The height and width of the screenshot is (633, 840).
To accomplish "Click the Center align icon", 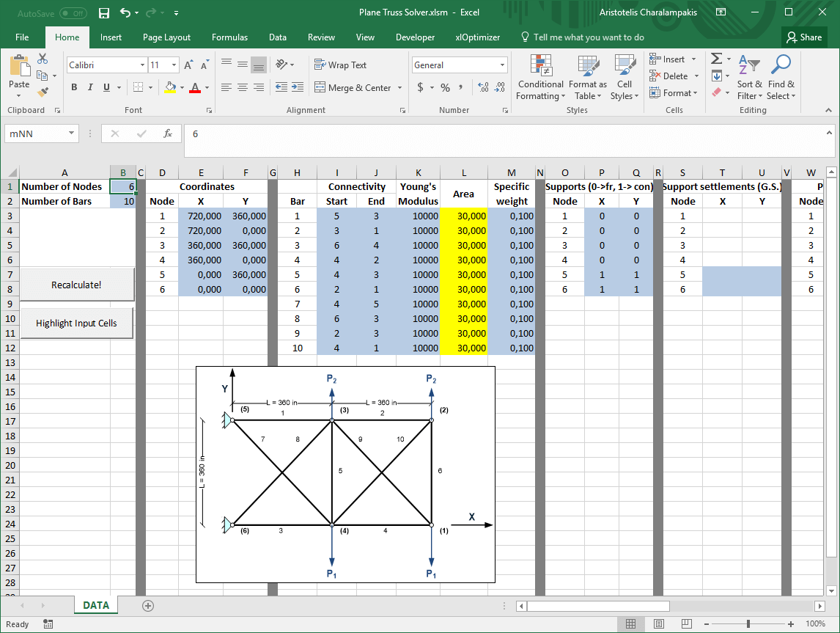I will (243, 87).
